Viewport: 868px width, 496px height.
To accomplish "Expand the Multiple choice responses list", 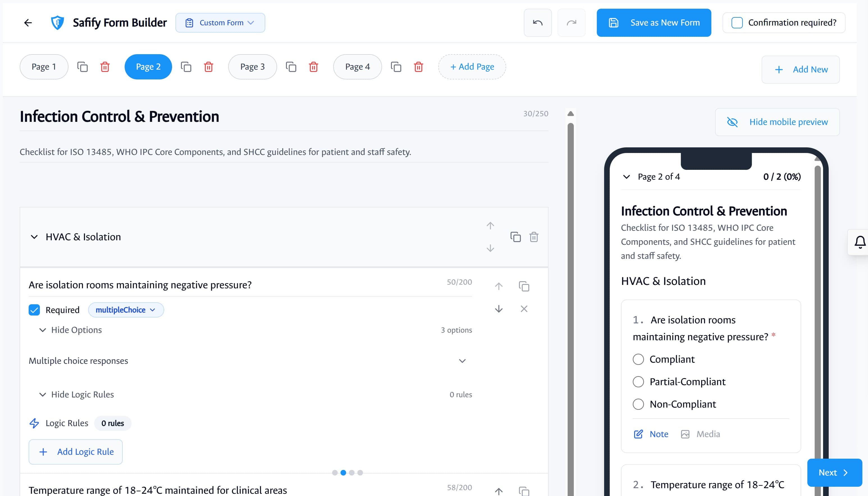I will [x=462, y=360].
